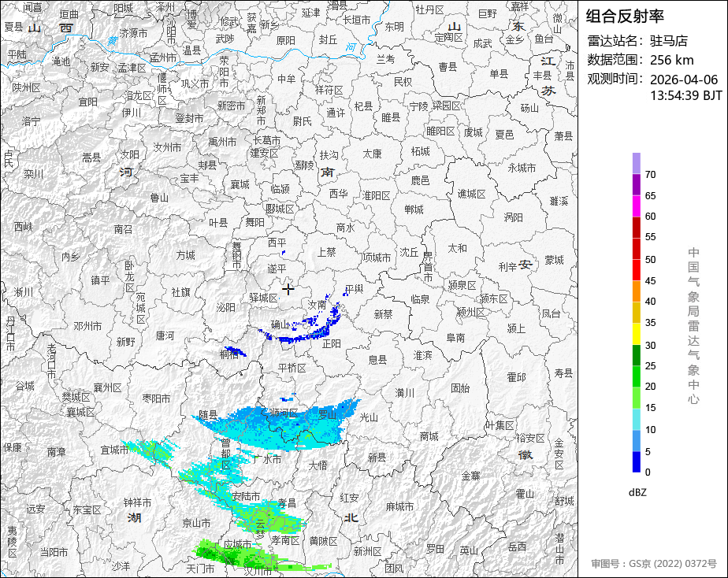Click the 太康 label on the map
Viewport: 728px width, 578px height.
(x=372, y=154)
